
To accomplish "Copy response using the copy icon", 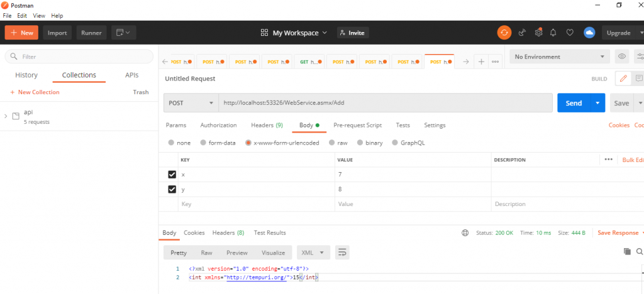I will click(627, 251).
